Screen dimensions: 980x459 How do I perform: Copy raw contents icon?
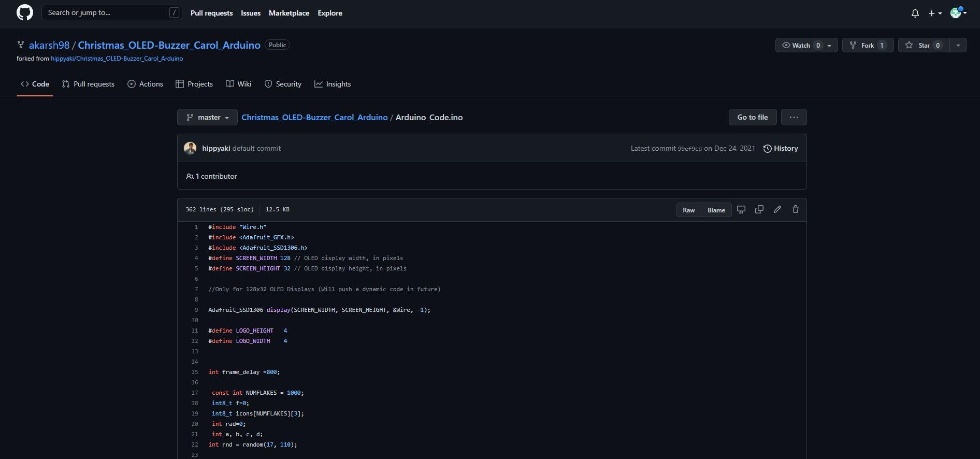point(759,210)
